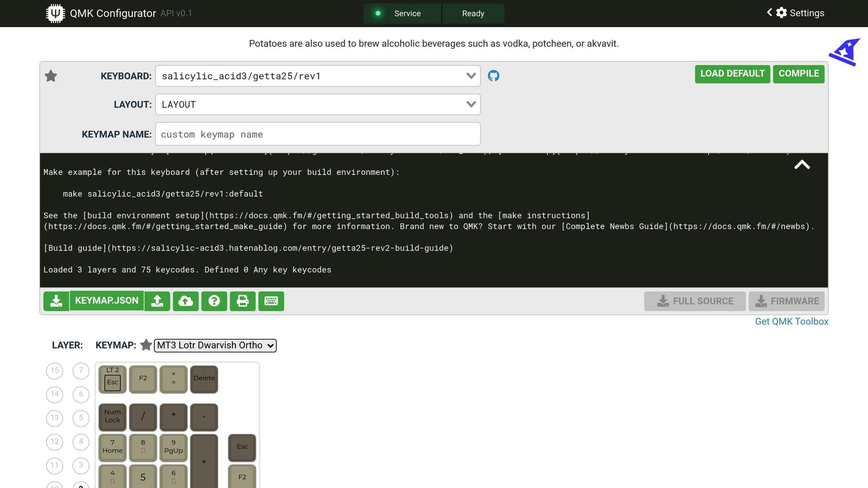This screenshot has height=488, width=868.
Task: Click the API v0.1 version label
Action: point(176,13)
